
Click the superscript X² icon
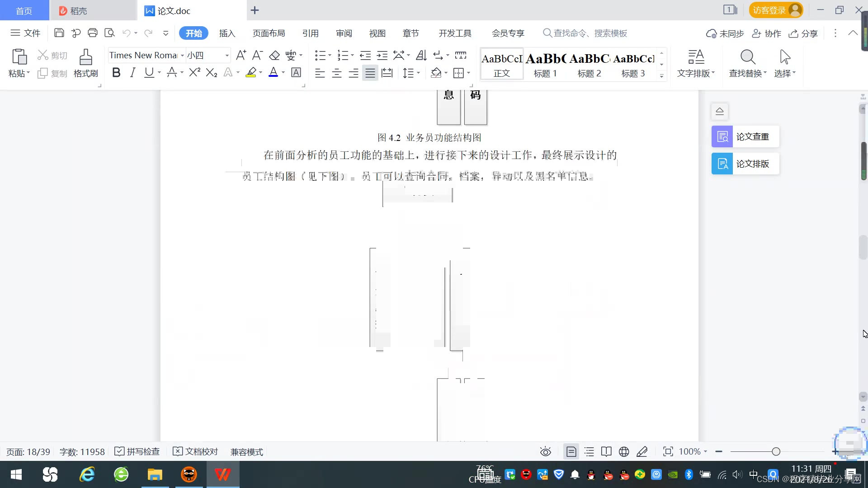[x=194, y=73]
